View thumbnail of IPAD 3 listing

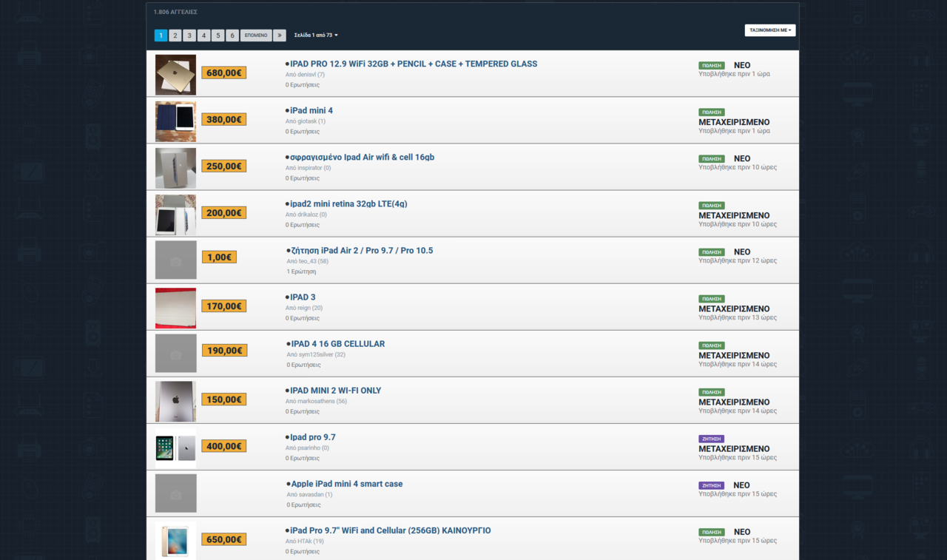coord(175,307)
